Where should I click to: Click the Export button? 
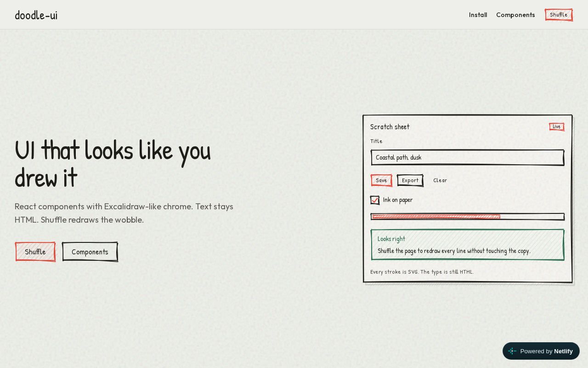click(410, 180)
